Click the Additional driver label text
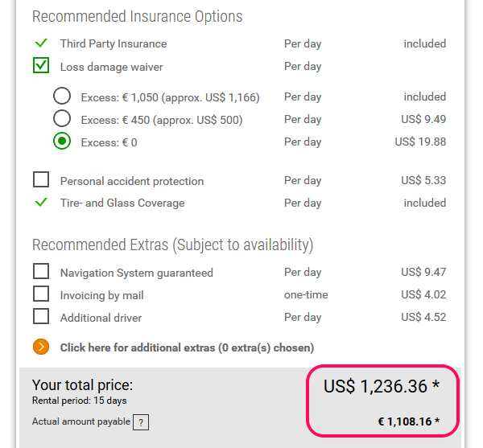Image resolution: width=483 pixels, height=448 pixels. 101,318
